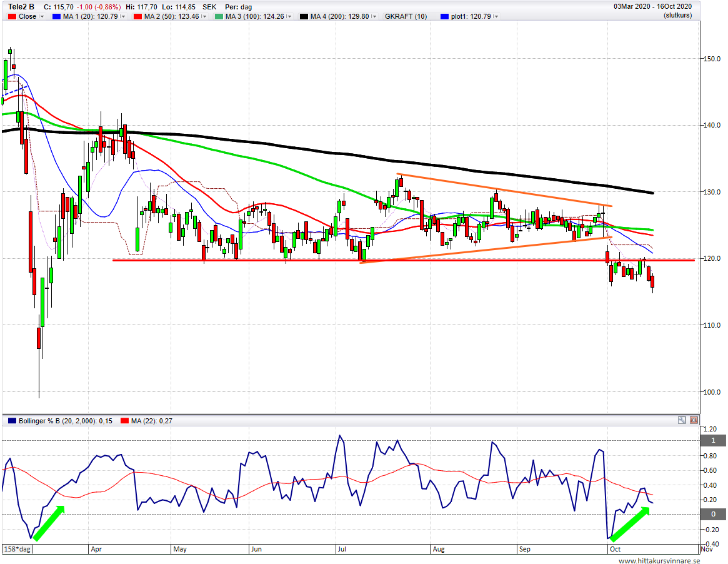Open settings wrench icon in Bollinger panel
The height and width of the screenshot is (564, 728).
682,420
